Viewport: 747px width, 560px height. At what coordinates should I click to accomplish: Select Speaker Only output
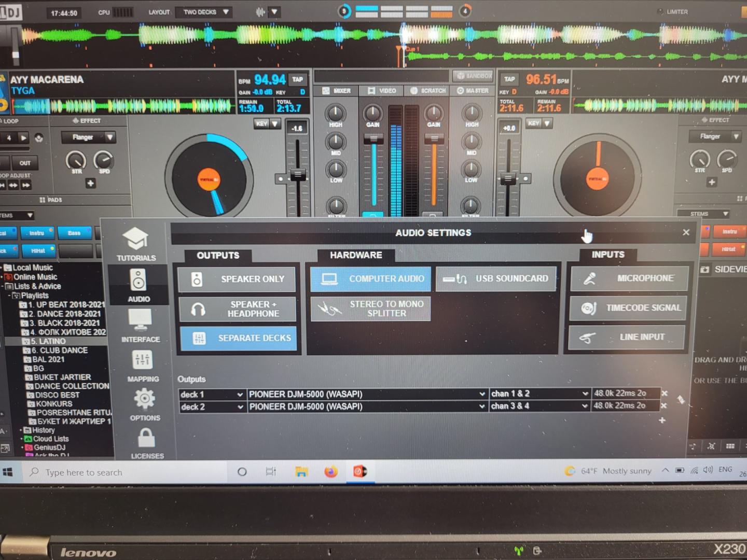click(237, 279)
